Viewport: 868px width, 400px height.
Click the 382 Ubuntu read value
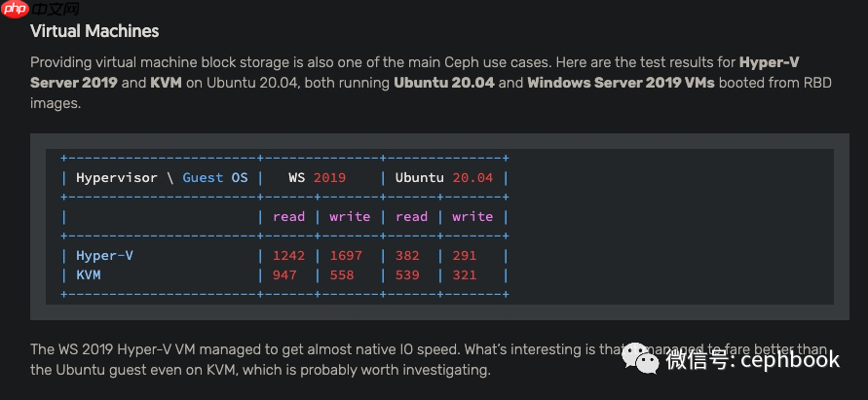pyautogui.click(x=407, y=256)
